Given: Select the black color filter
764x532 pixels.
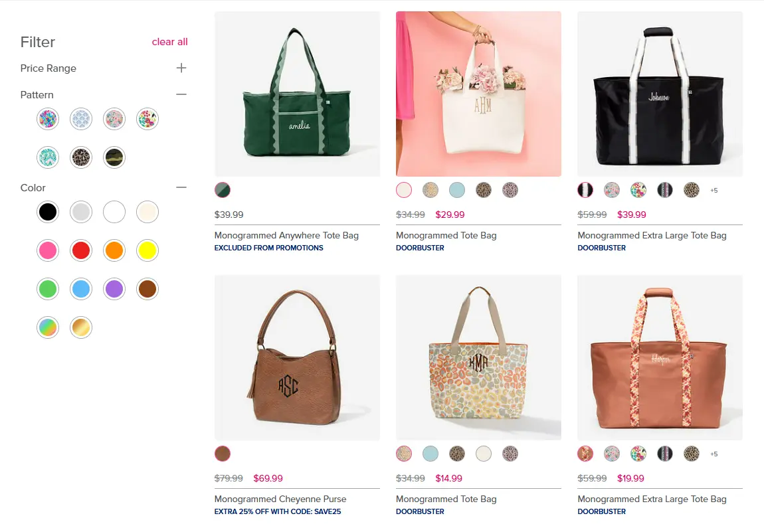Looking at the screenshot, I should coord(47,212).
